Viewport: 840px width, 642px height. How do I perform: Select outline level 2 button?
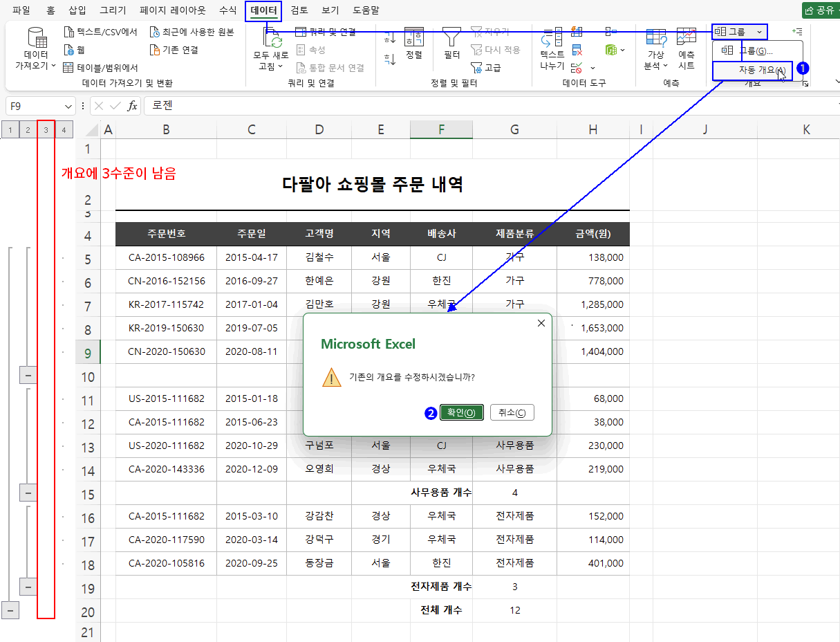click(x=28, y=129)
